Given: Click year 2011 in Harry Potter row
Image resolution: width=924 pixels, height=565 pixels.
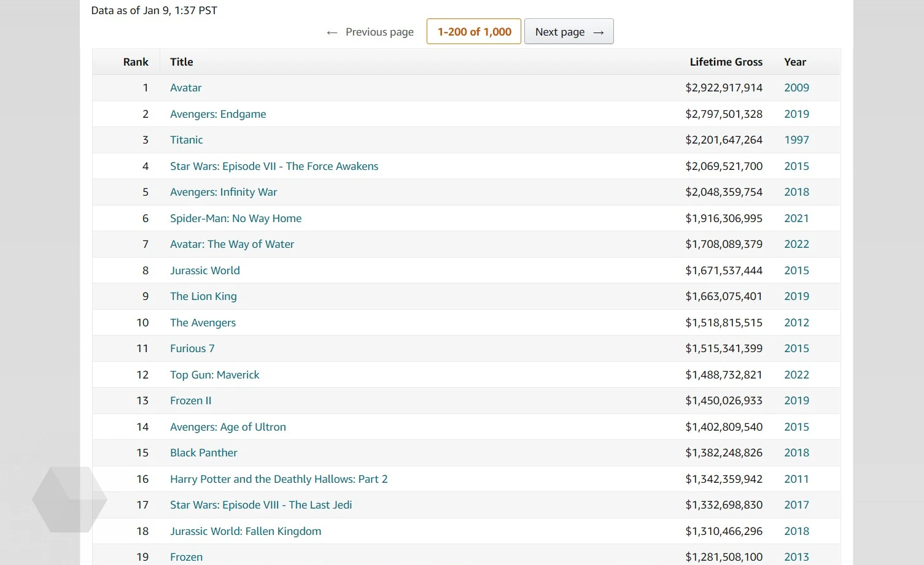Looking at the screenshot, I should tap(796, 479).
